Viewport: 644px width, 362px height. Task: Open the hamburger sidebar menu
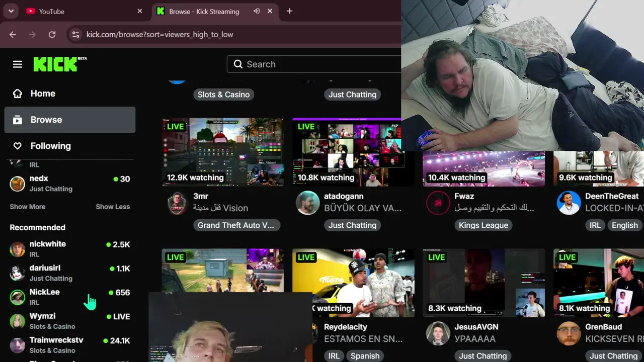[18, 64]
